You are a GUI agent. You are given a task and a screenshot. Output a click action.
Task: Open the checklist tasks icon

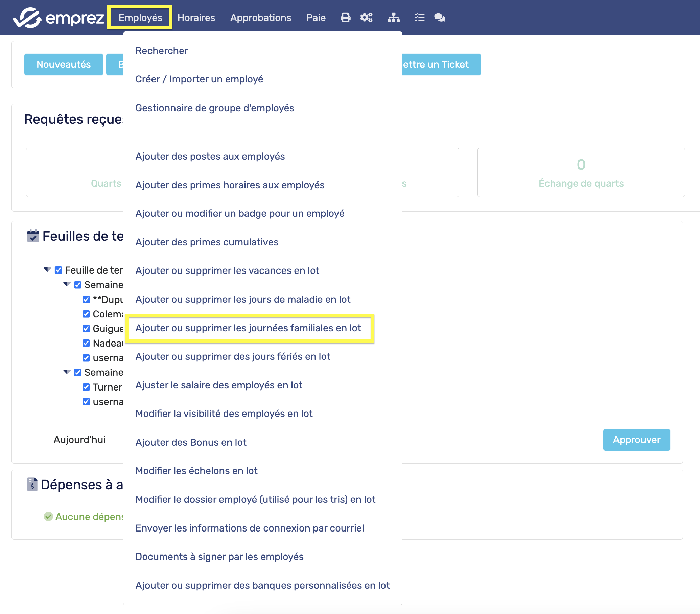pos(419,18)
